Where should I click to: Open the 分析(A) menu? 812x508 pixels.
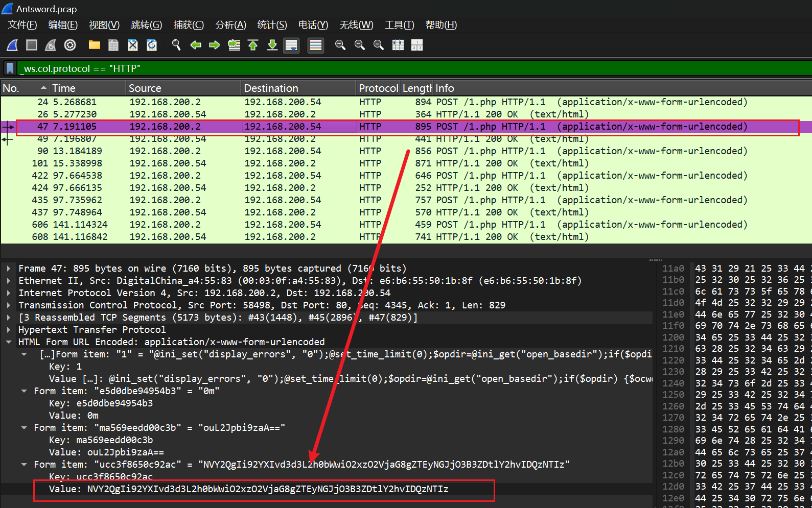230,25
